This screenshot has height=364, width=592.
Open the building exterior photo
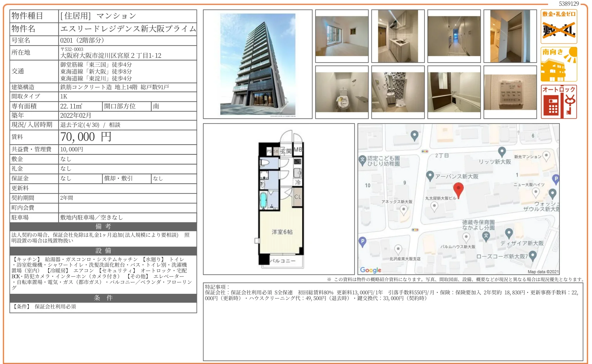[258, 64]
